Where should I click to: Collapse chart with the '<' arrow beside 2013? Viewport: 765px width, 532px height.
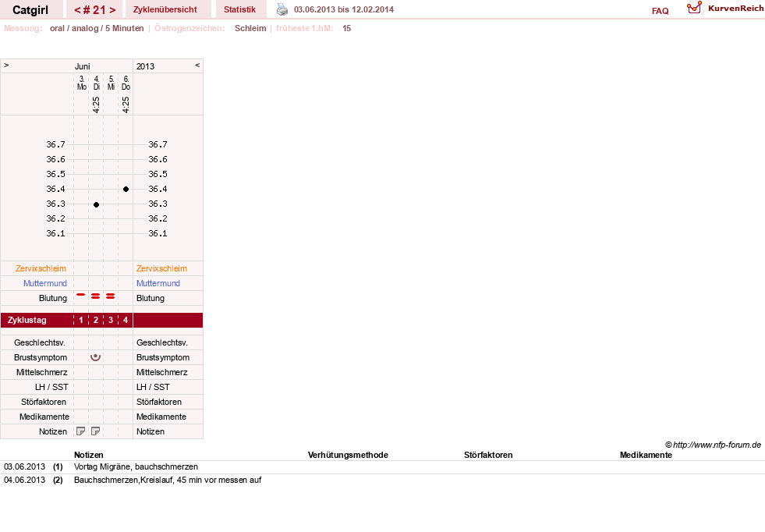pos(197,66)
